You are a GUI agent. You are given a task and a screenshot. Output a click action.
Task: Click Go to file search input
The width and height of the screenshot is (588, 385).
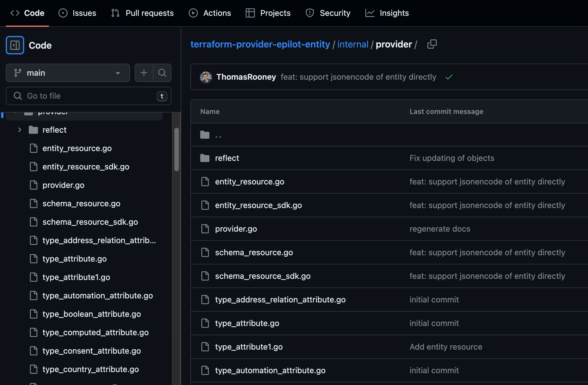[x=88, y=96]
